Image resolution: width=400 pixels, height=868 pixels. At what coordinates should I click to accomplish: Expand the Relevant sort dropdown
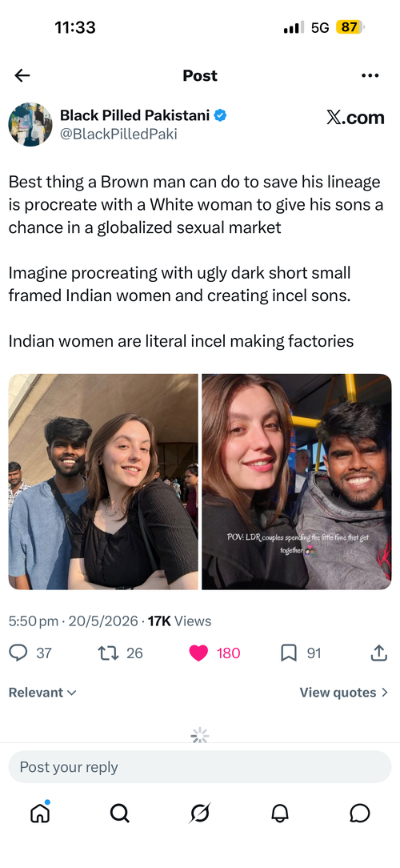click(x=42, y=693)
